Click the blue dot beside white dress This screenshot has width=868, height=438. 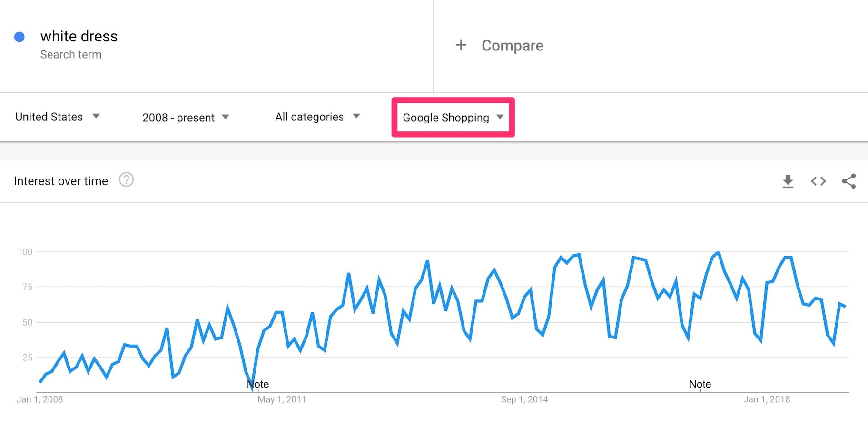click(x=20, y=37)
